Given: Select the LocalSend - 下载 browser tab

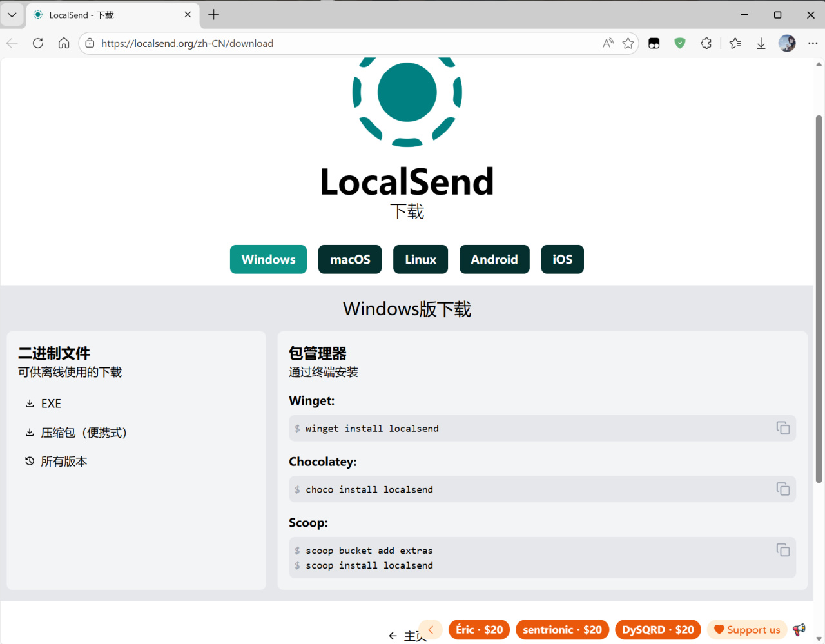Looking at the screenshot, I should [x=113, y=15].
